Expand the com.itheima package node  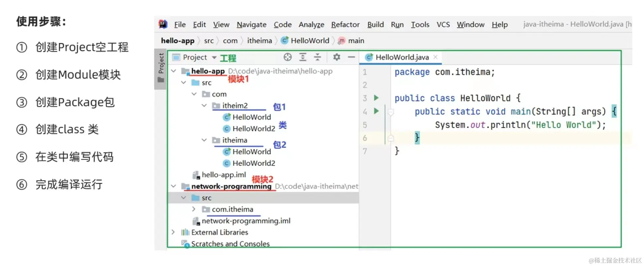(x=194, y=209)
